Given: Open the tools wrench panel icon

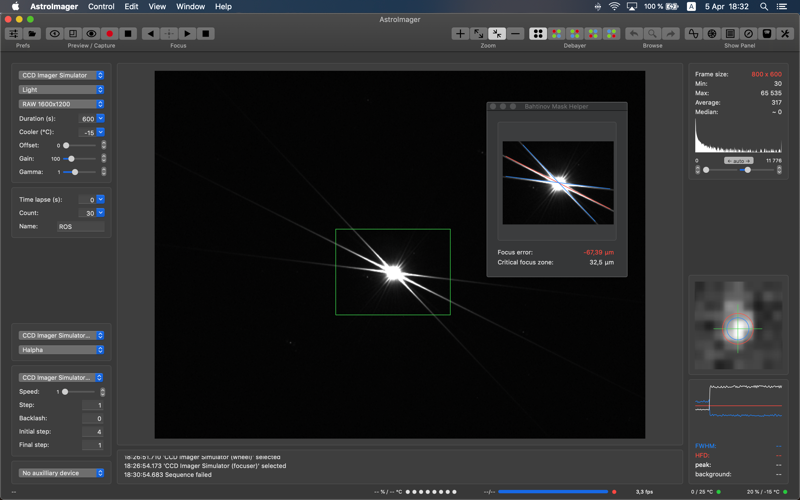Looking at the screenshot, I should 785,34.
